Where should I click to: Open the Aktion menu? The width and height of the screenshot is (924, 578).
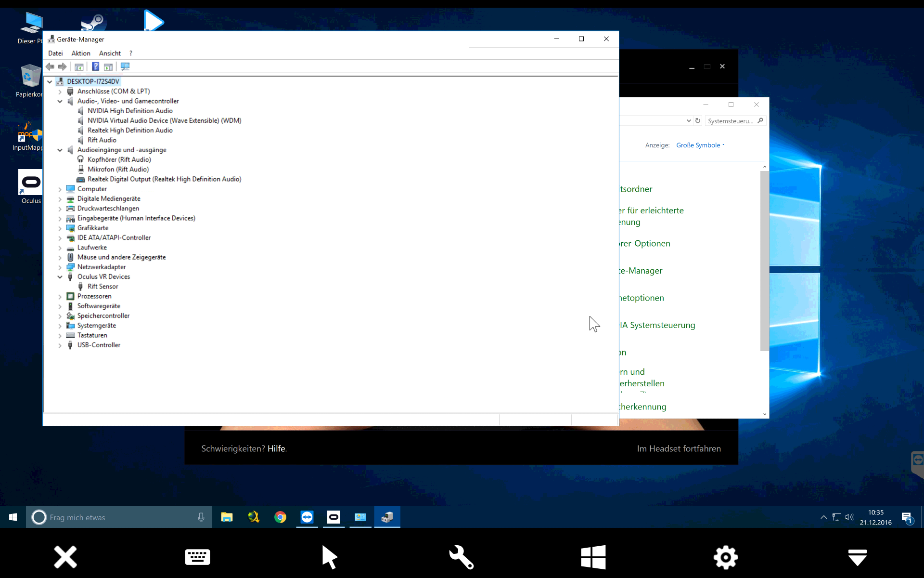coord(80,53)
